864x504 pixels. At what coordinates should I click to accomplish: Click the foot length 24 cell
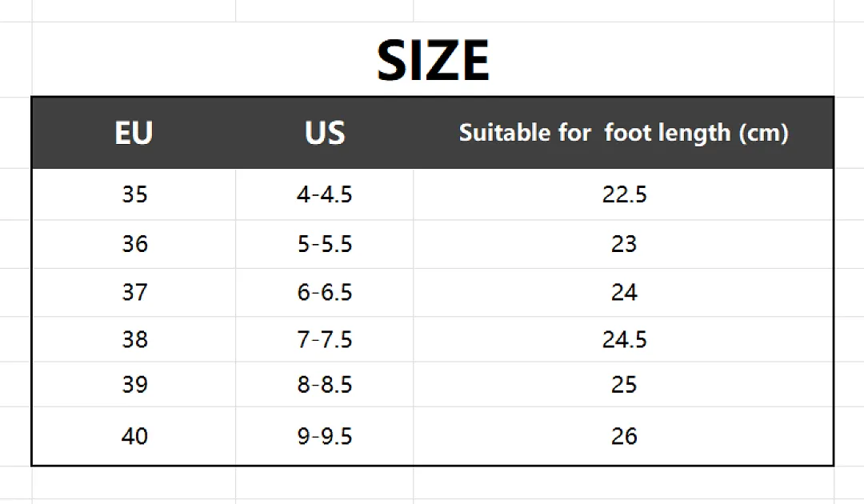point(624,293)
